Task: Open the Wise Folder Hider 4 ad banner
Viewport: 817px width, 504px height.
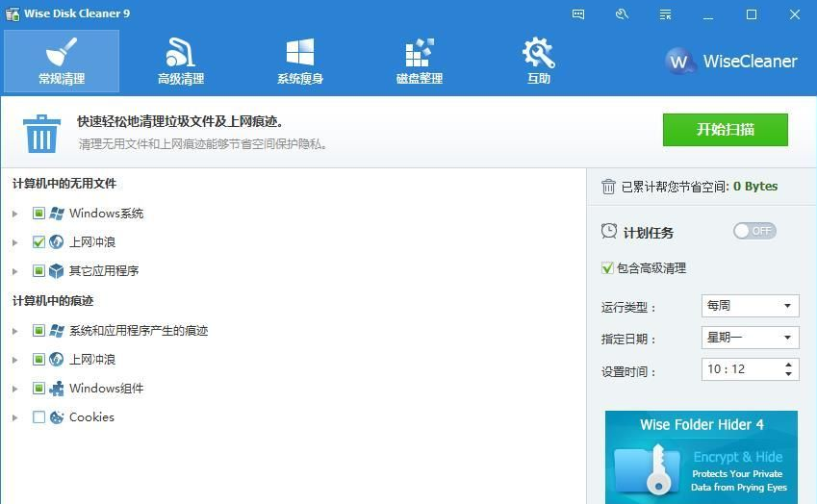Action: click(702, 457)
